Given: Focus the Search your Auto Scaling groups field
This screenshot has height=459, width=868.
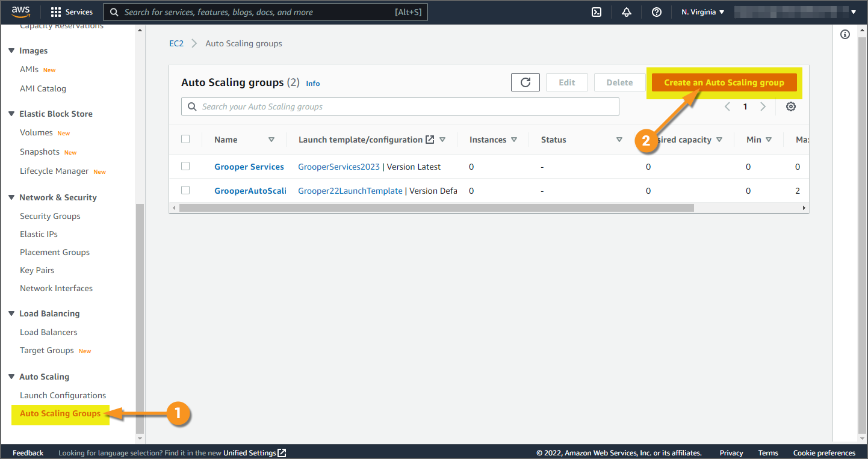Looking at the screenshot, I should tap(400, 106).
